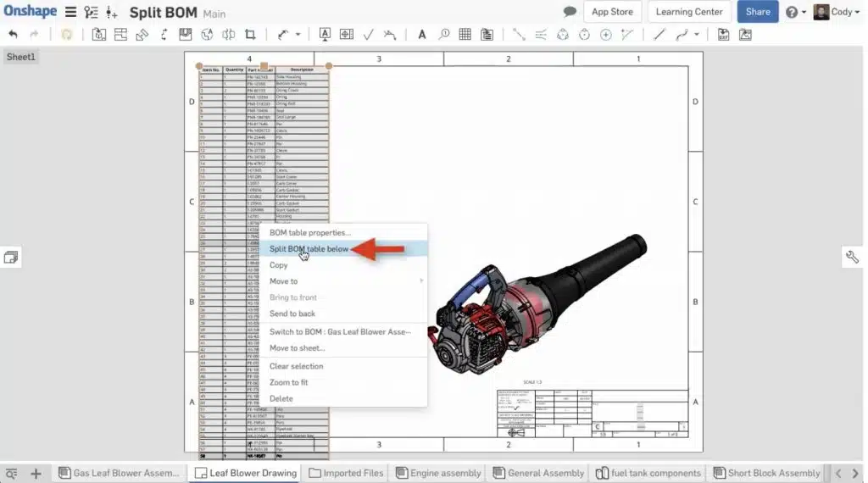Select the table insert grid icon
Image resolution: width=868 pixels, height=483 pixels.
click(465, 34)
